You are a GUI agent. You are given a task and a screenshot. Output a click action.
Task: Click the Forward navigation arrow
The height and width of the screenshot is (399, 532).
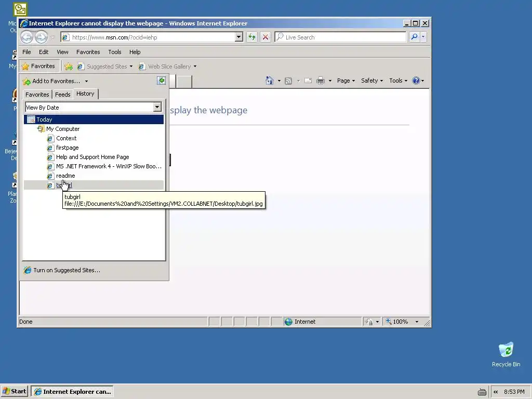tap(41, 37)
